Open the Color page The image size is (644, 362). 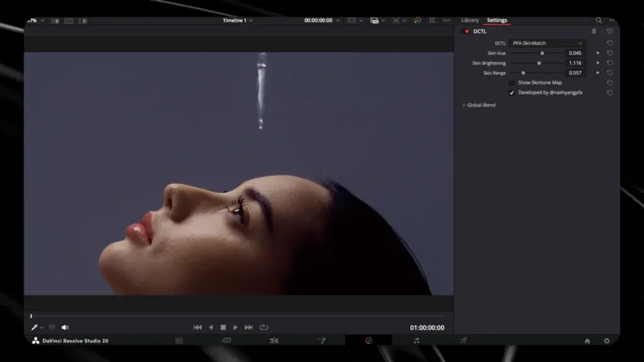(369, 341)
